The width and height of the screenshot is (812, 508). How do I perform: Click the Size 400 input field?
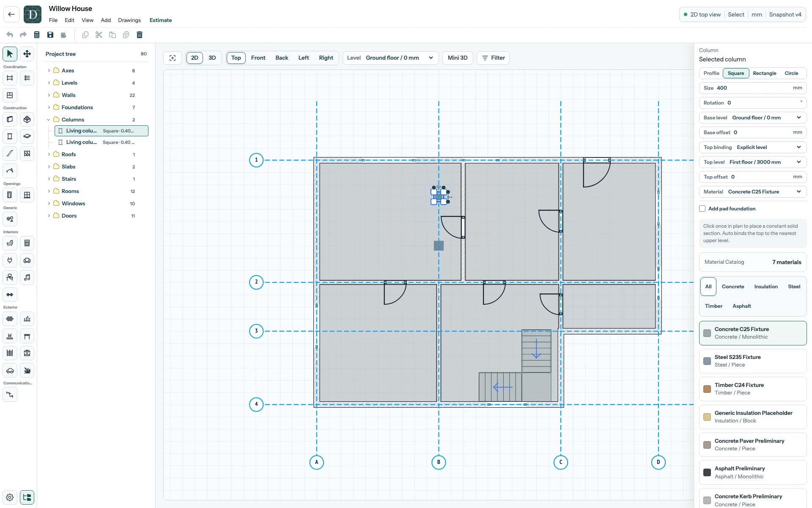pyautogui.click(x=753, y=88)
